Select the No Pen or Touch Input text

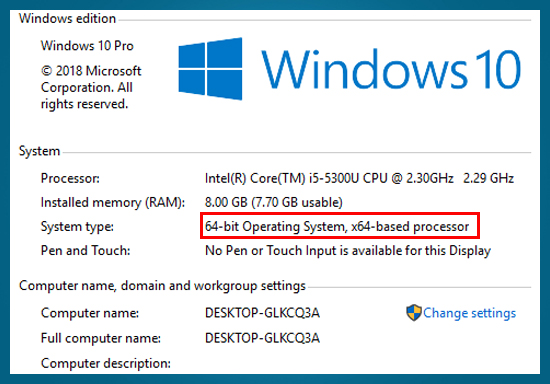click(348, 251)
